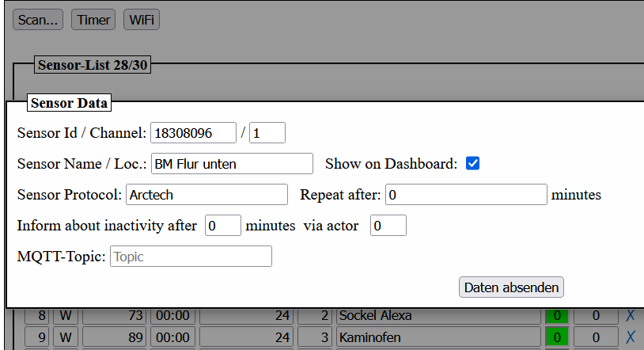Viewport: 644px width, 350px height.
Task: Click value 89 in row 9
Action: pyautogui.click(x=114, y=337)
